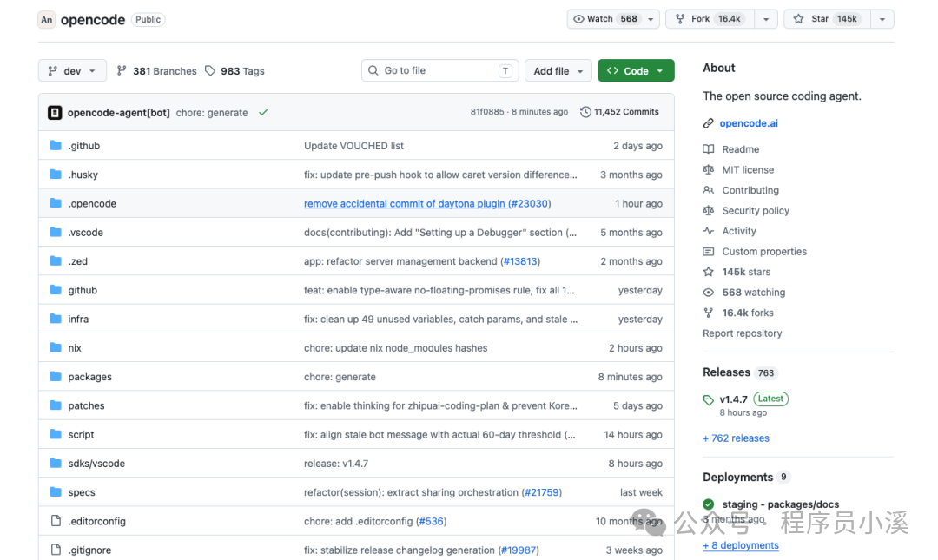Click the packages folder icon

[x=56, y=376]
